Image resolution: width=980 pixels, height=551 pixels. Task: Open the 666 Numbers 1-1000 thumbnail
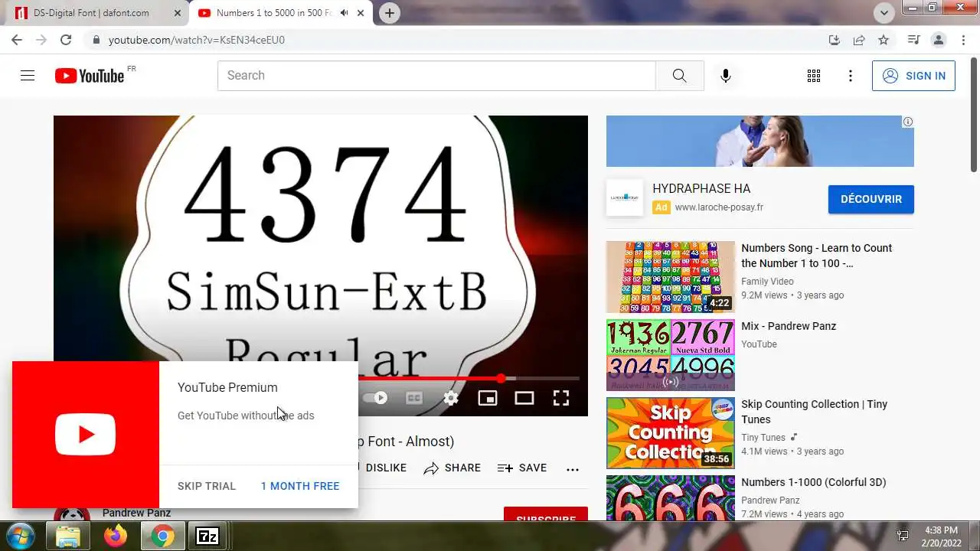671,498
